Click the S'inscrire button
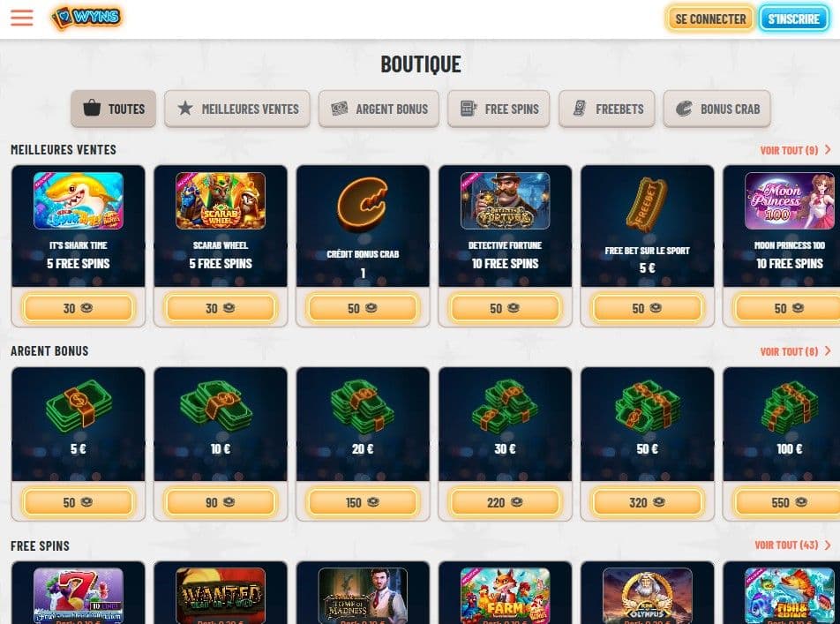 tap(793, 19)
